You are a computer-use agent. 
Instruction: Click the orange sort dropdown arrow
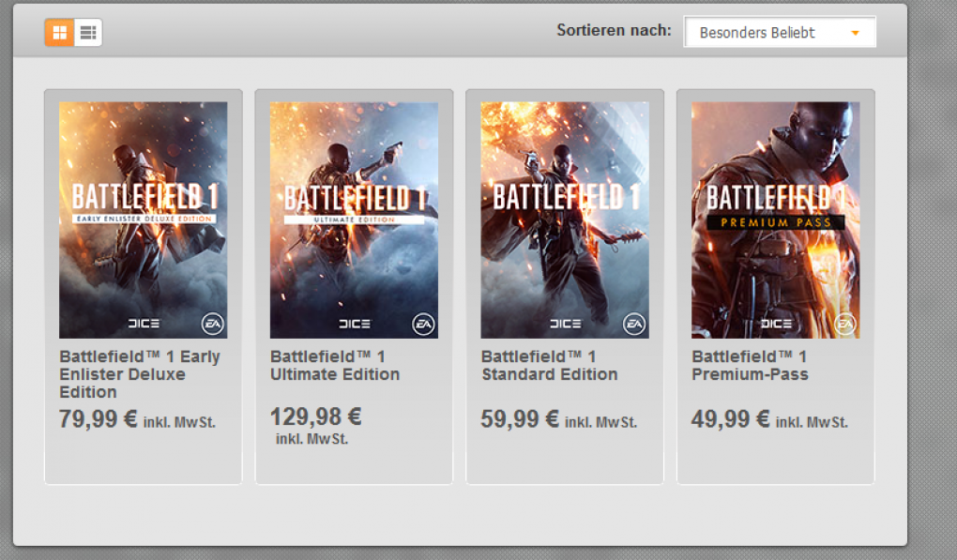(855, 33)
